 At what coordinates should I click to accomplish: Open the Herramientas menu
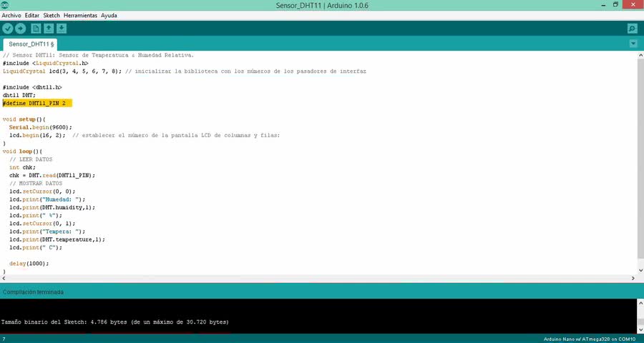80,15
